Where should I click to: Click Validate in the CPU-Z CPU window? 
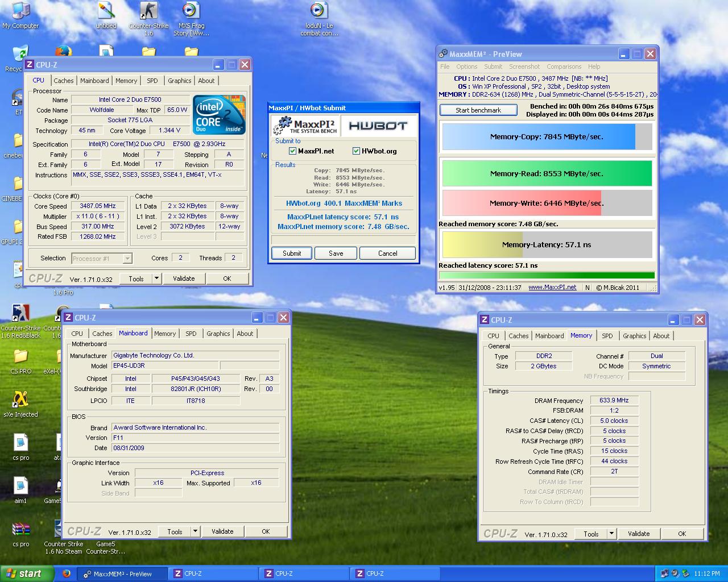(x=184, y=278)
